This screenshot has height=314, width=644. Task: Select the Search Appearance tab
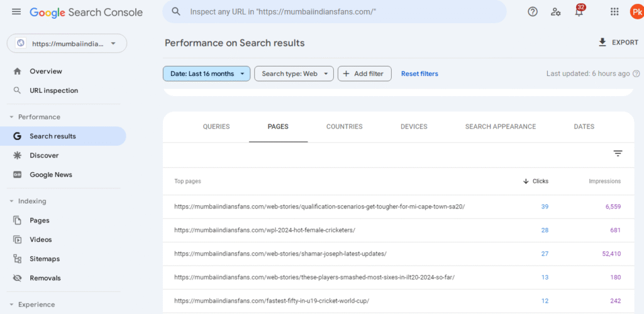tap(500, 126)
